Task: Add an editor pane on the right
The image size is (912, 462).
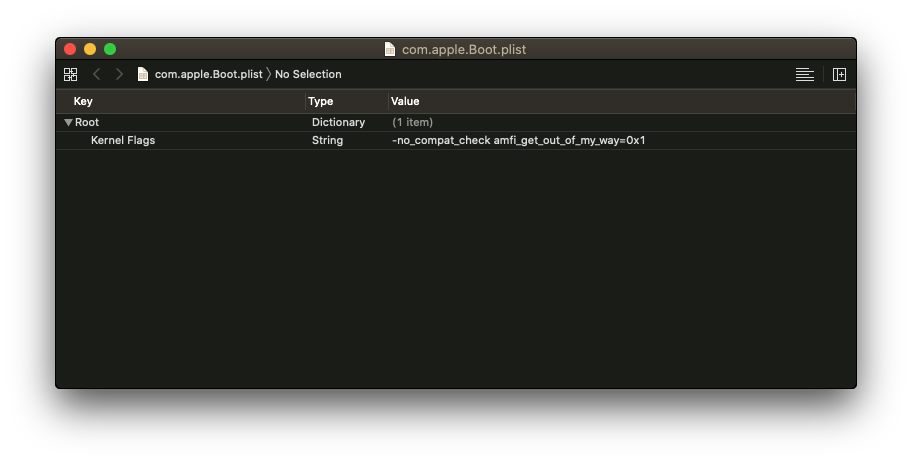Action: click(839, 74)
